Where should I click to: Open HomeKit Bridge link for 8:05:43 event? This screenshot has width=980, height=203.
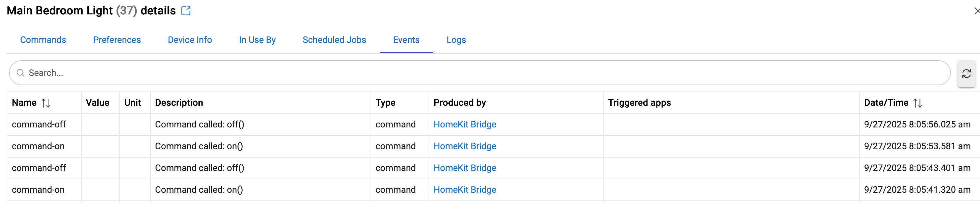[x=464, y=168]
